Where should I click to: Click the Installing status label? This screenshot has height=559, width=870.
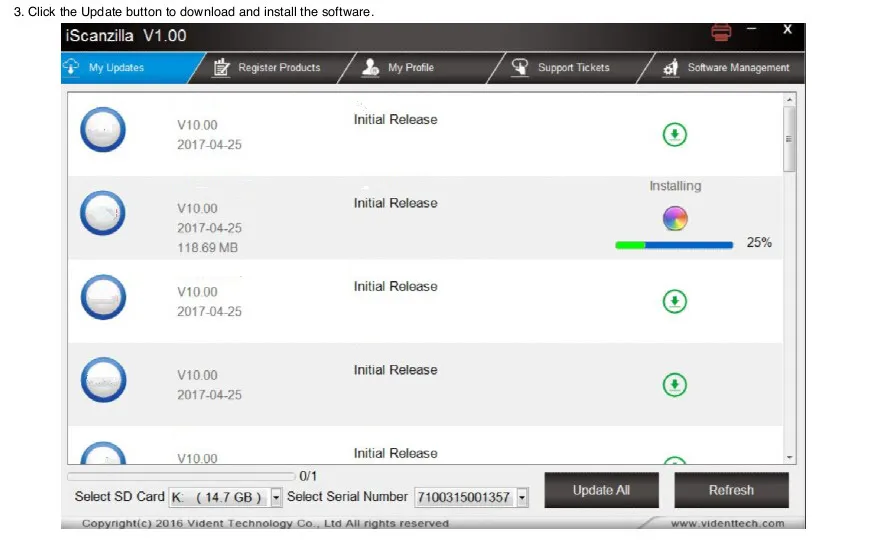pyautogui.click(x=675, y=186)
